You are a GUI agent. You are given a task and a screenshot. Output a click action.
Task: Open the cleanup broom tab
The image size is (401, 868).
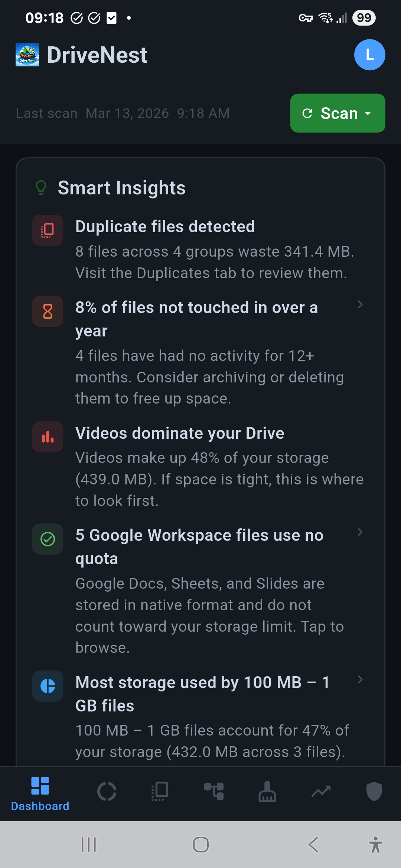click(x=267, y=792)
